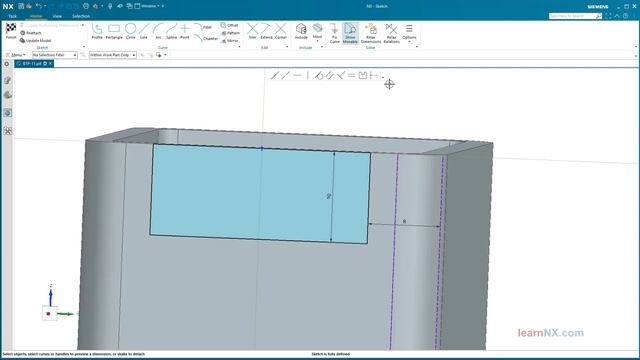Click the Include tool
The image size is (640, 360).
coord(301,31)
